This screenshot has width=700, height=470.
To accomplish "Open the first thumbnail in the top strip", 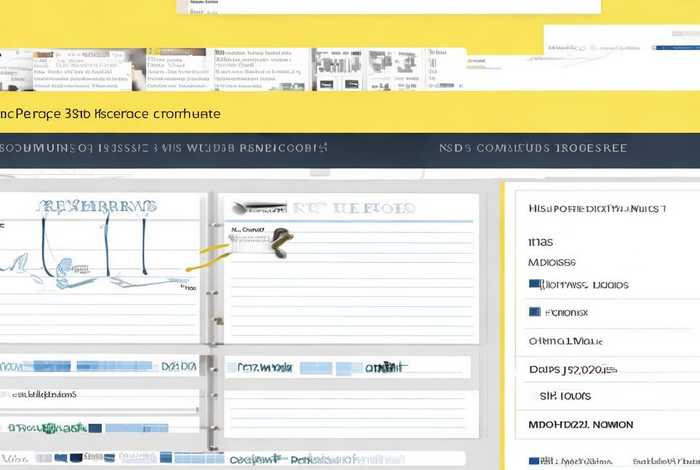I will (x=18, y=70).
